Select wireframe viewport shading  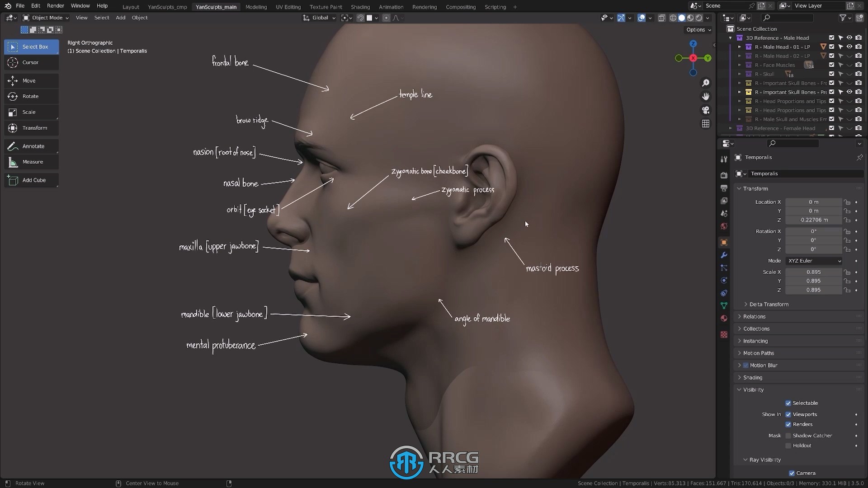tap(673, 18)
